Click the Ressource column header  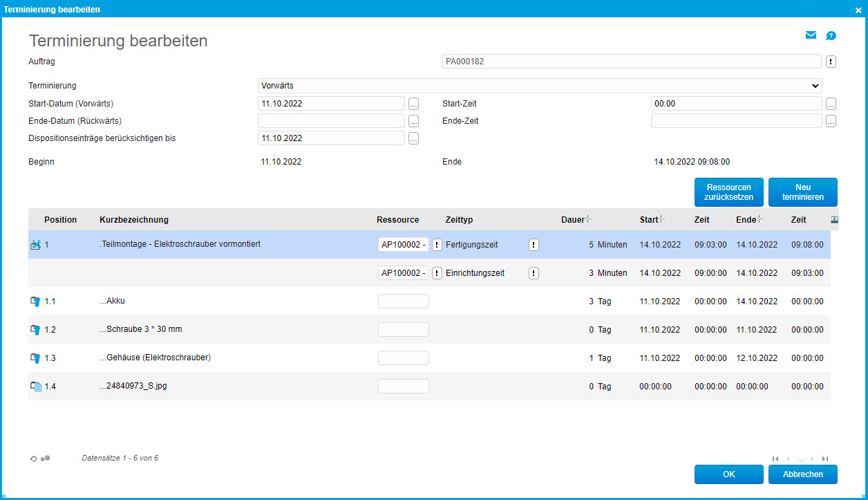(x=398, y=220)
